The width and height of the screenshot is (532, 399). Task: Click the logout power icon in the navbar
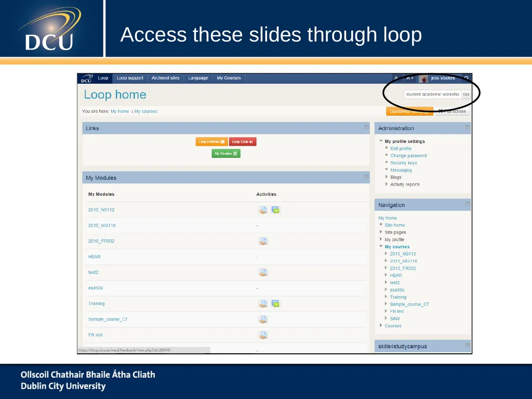tap(466, 78)
